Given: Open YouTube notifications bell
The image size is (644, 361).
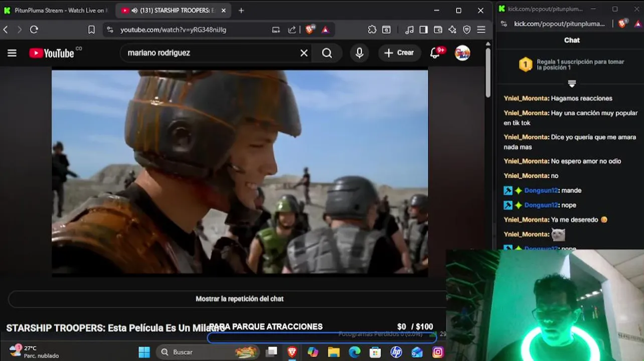Looking at the screenshot, I should 435,53.
